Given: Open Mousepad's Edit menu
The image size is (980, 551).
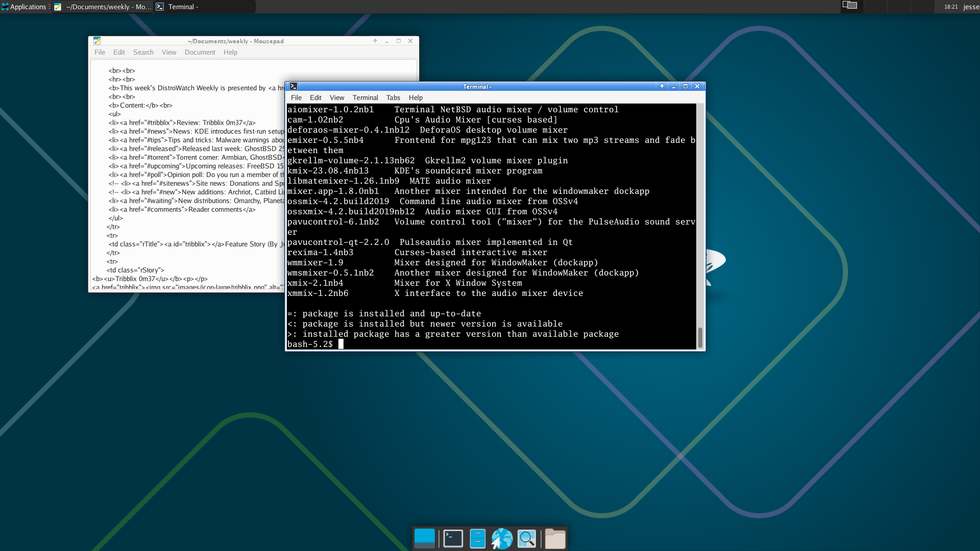Looking at the screenshot, I should coord(119,52).
